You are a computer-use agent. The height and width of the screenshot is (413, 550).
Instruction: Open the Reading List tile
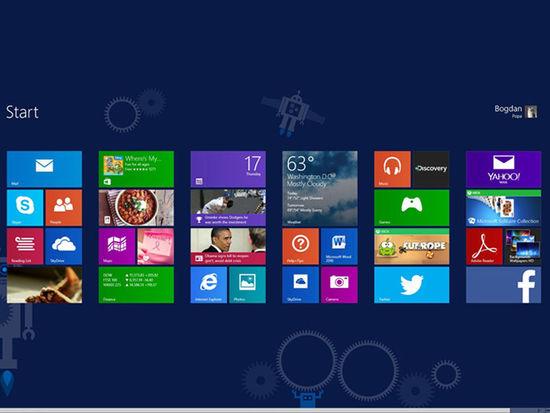[25, 246]
